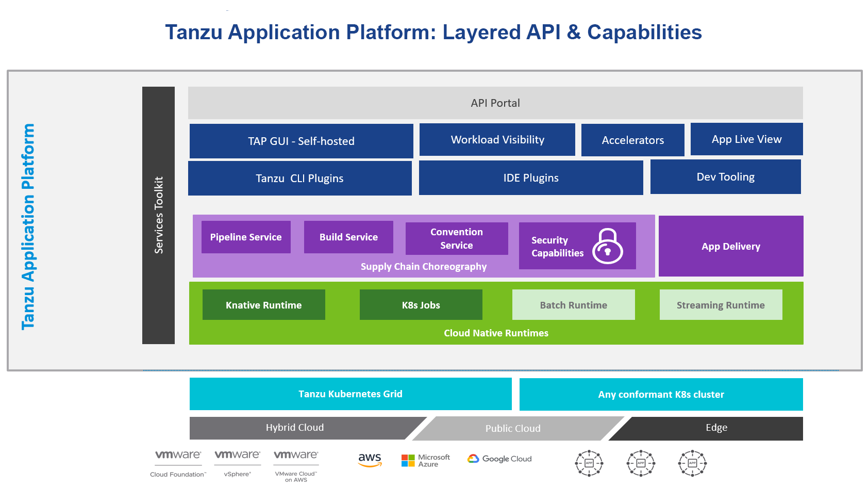Click the VMware Cloud on AWS logo
The image size is (868, 486).
[x=296, y=466]
